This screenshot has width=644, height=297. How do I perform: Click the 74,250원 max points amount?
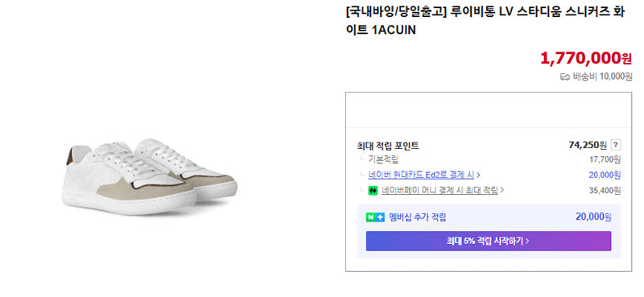tap(588, 145)
